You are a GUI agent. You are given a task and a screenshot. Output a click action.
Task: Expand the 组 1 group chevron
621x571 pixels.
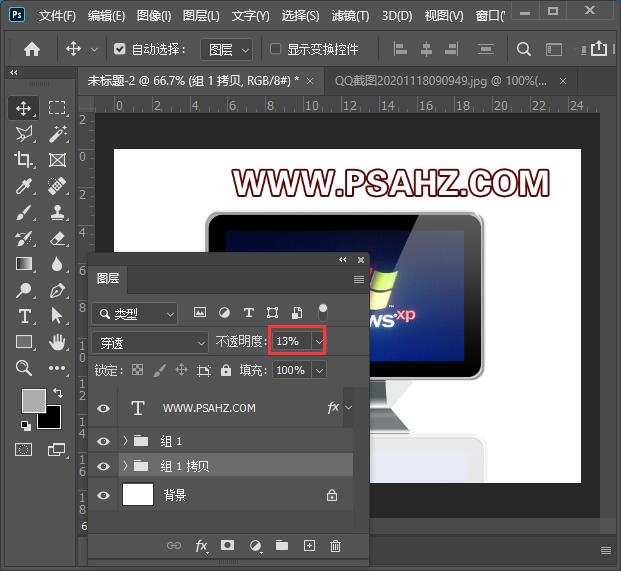point(125,440)
